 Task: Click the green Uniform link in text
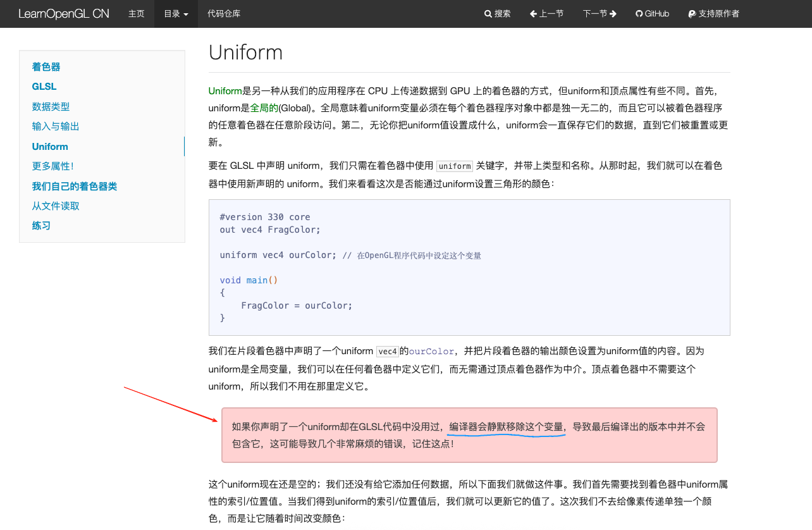click(x=224, y=90)
